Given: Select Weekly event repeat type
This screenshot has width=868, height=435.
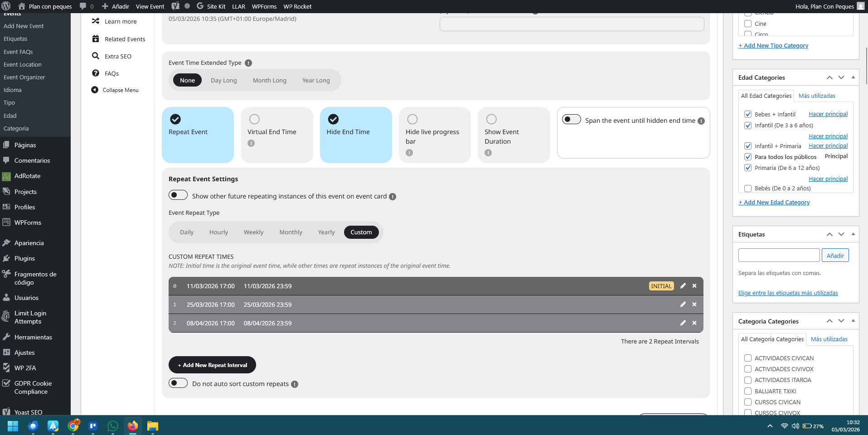Looking at the screenshot, I should 253,232.
